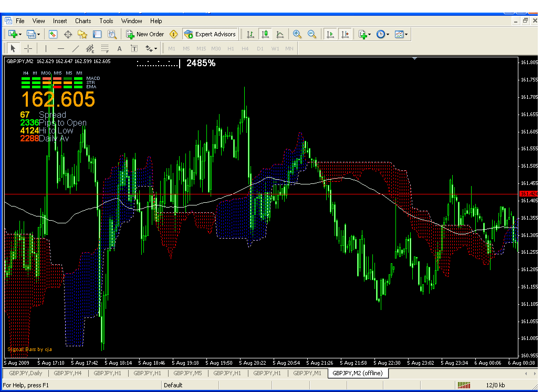Open the Market Watch window icon
Image resolution: width=542 pixels, height=392 pixels.
pyautogui.click(x=53, y=34)
